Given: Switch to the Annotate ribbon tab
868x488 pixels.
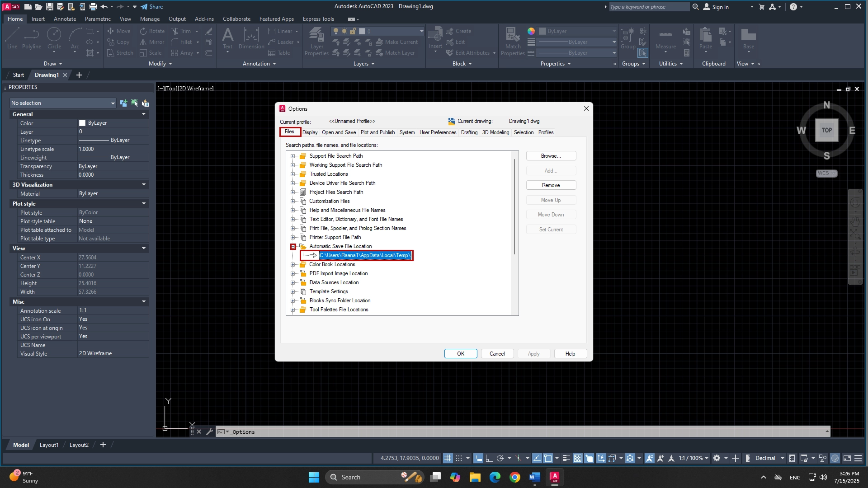Looking at the screenshot, I should click(65, 19).
